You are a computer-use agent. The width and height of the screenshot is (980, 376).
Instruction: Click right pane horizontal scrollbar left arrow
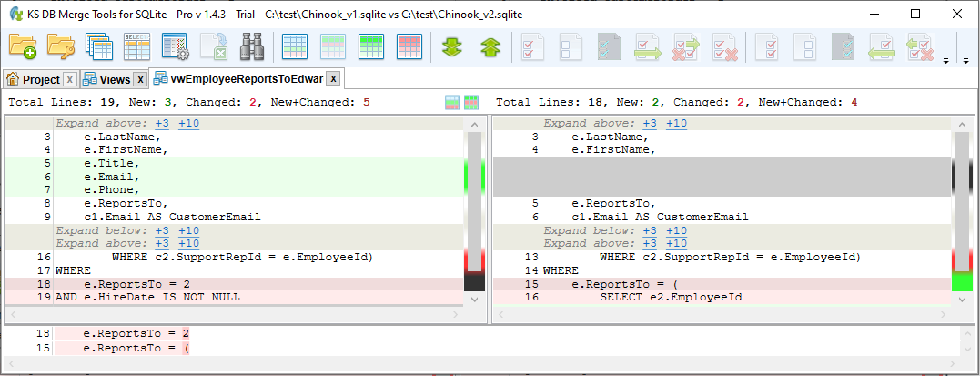(500, 313)
